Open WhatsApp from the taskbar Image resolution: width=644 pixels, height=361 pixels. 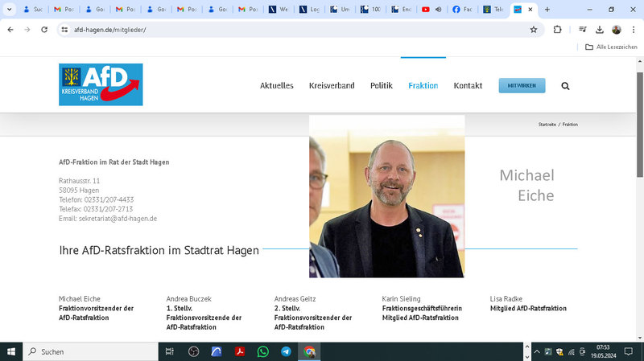(262, 352)
